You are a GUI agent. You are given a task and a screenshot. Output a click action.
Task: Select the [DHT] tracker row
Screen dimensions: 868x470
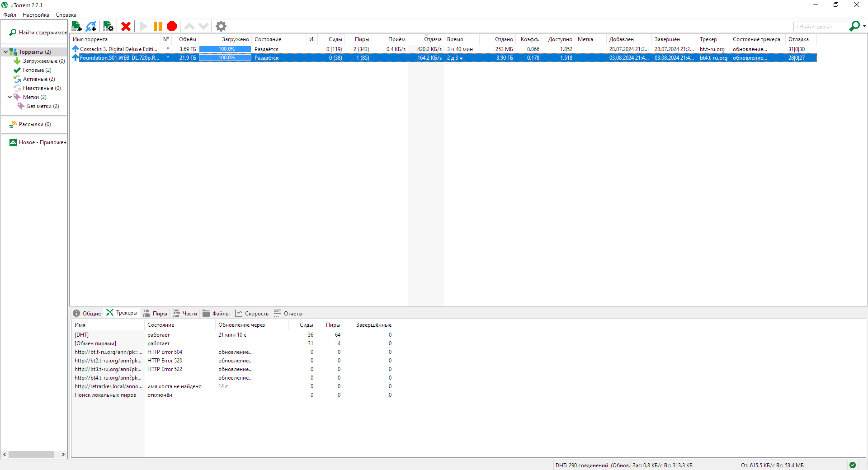click(x=232, y=335)
